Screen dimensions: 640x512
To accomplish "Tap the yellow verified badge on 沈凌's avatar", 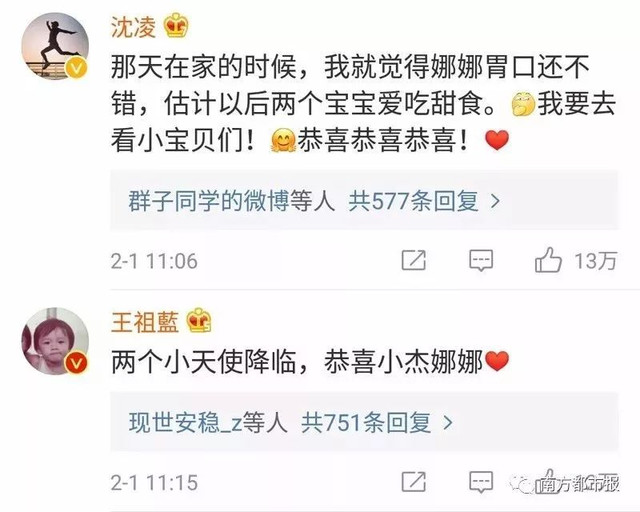I will tap(76, 67).
